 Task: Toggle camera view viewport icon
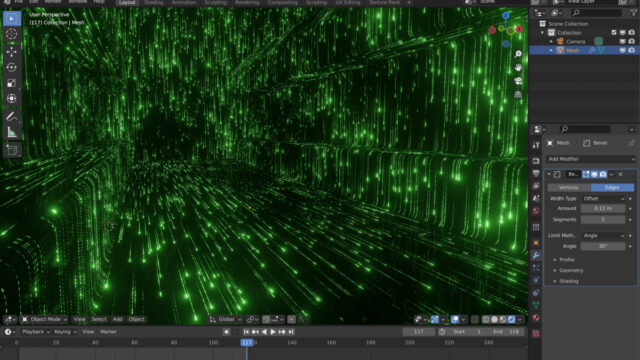pos(518,81)
